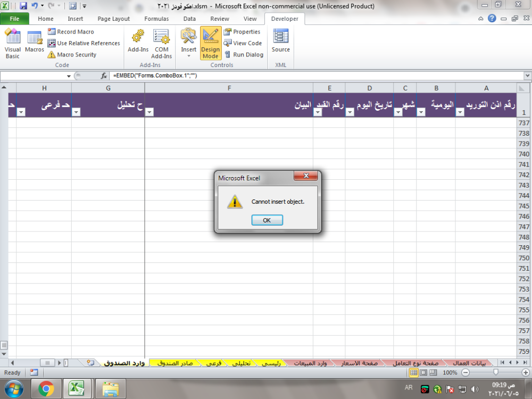This screenshot has width=532, height=399.
Task: Click the Insert Function fx button
Action: (104, 76)
